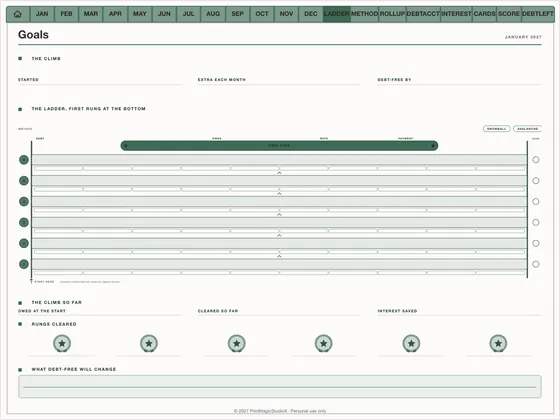560x420 pixels.
Task: Select the rung 6 number badge
Action: (24, 160)
